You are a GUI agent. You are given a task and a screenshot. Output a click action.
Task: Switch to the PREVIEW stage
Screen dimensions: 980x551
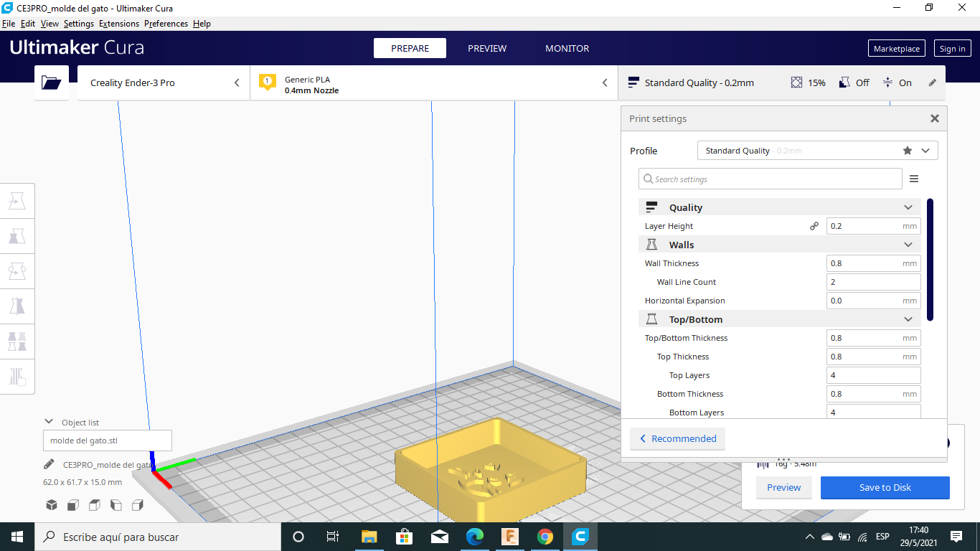tap(487, 48)
